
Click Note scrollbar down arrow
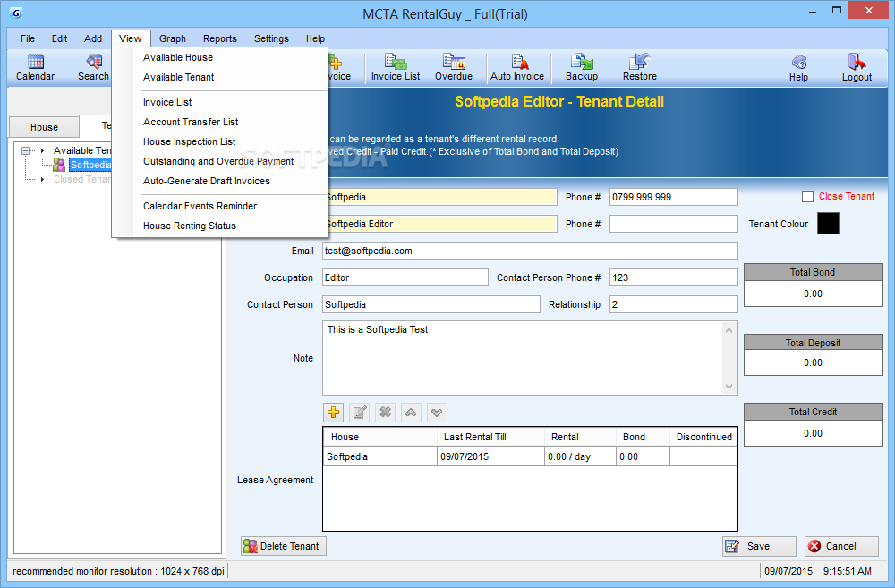coord(729,387)
